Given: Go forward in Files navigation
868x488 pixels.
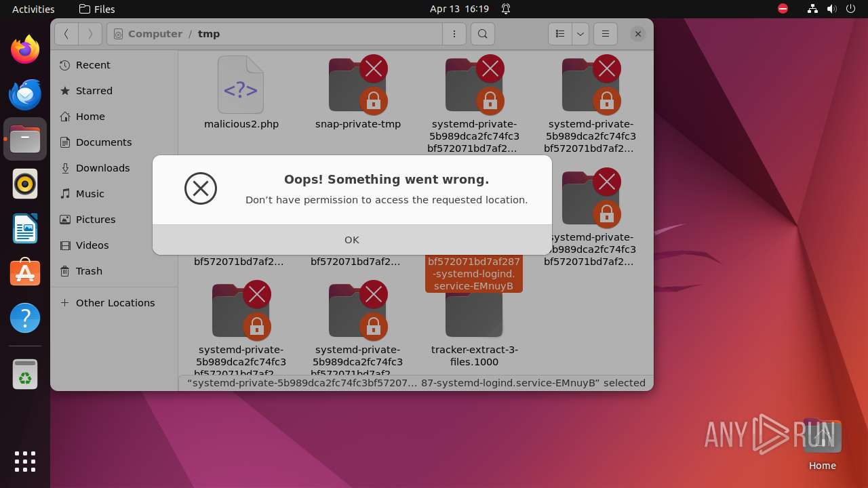Looking at the screenshot, I should [90, 34].
